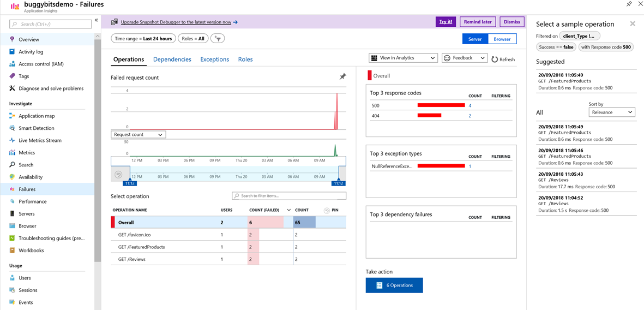Click the Search to filter items field
The height and width of the screenshot is (310, 644).
point(288,196)
